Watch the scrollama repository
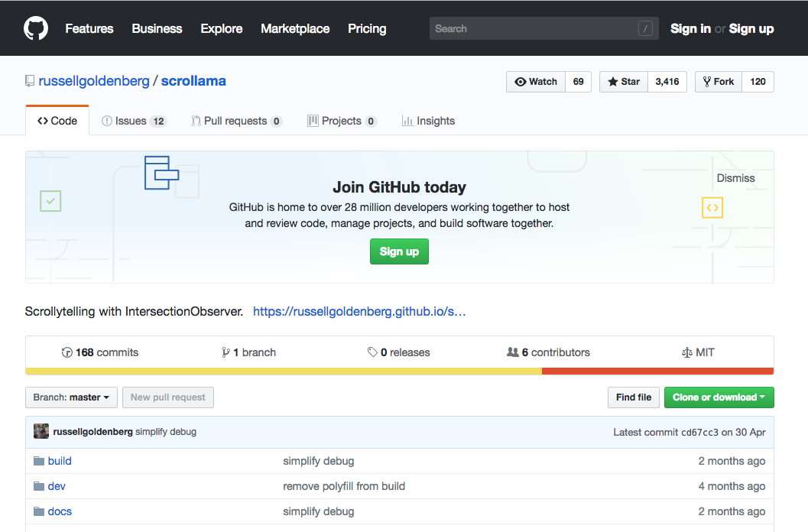Image resolution: width=808 pixels, height=532 pixels. click(x=536, y=82)
